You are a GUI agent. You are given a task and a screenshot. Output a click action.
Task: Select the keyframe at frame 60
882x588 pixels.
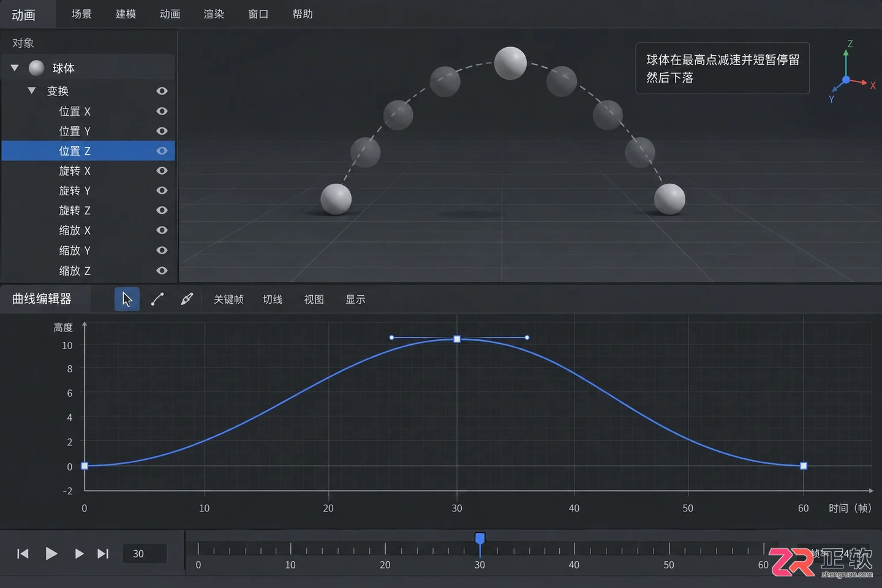[x=804, y=466]
